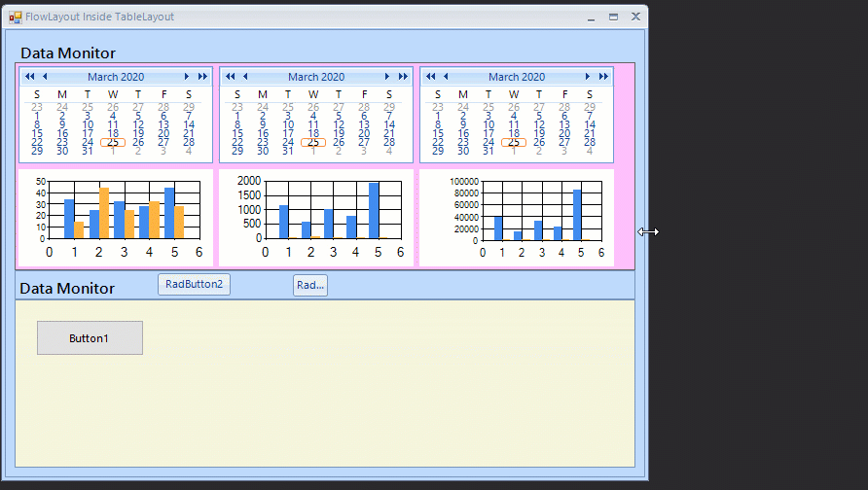This screenshot has width=868, height=490.
Task: Click the first bar chart with orange bars
Action: pos(116,218)
